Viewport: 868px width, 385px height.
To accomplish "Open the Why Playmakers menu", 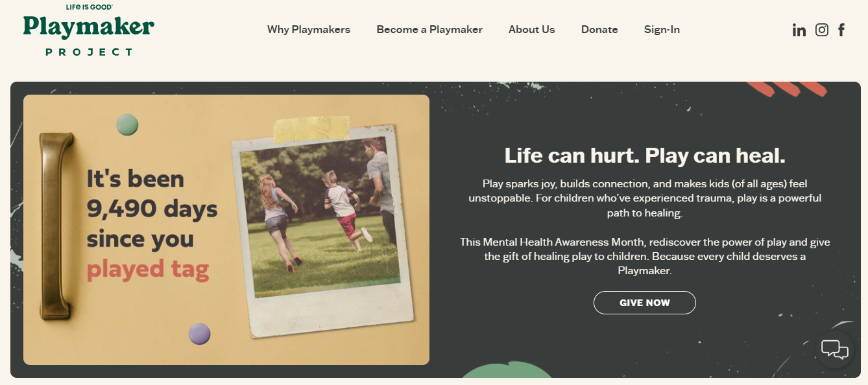I will click(309, 30).
